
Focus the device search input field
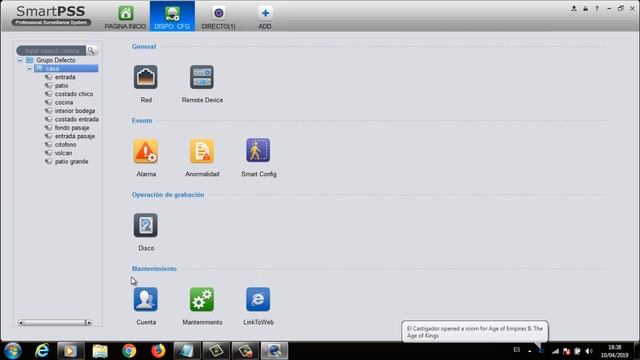[x=51, y=50]
